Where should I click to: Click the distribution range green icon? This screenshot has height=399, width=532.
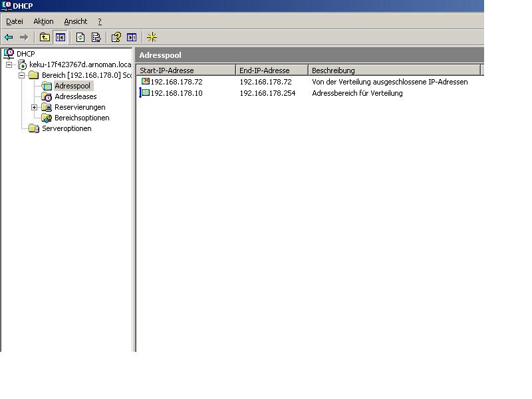146,92
